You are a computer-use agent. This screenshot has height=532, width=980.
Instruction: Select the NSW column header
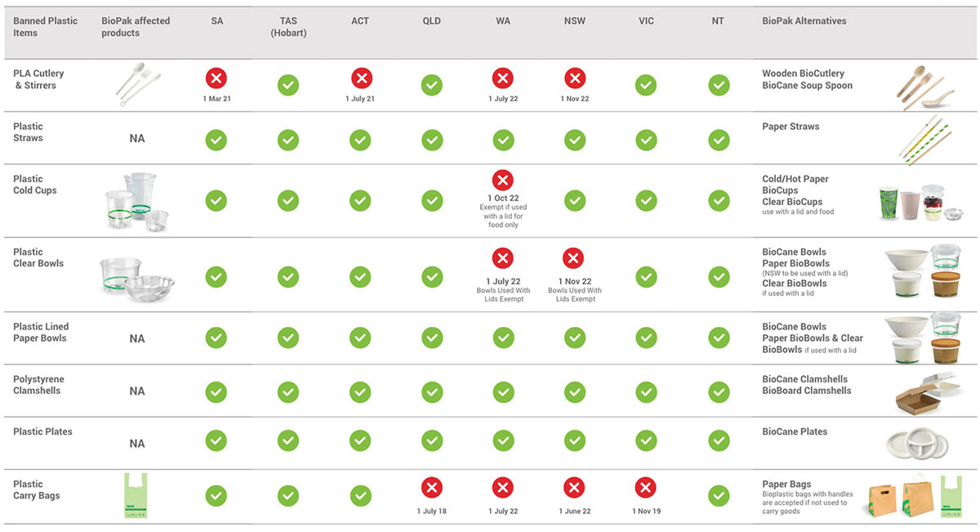point(575,21)
